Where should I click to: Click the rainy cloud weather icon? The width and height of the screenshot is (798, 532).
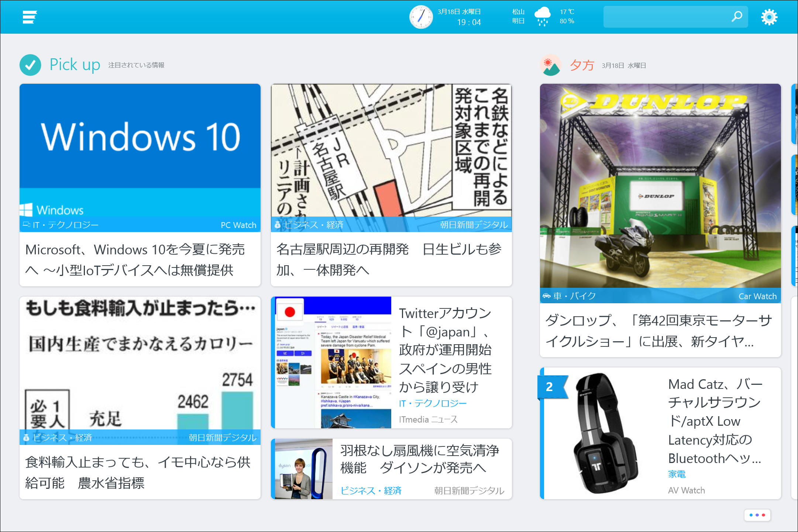(542, 17)
